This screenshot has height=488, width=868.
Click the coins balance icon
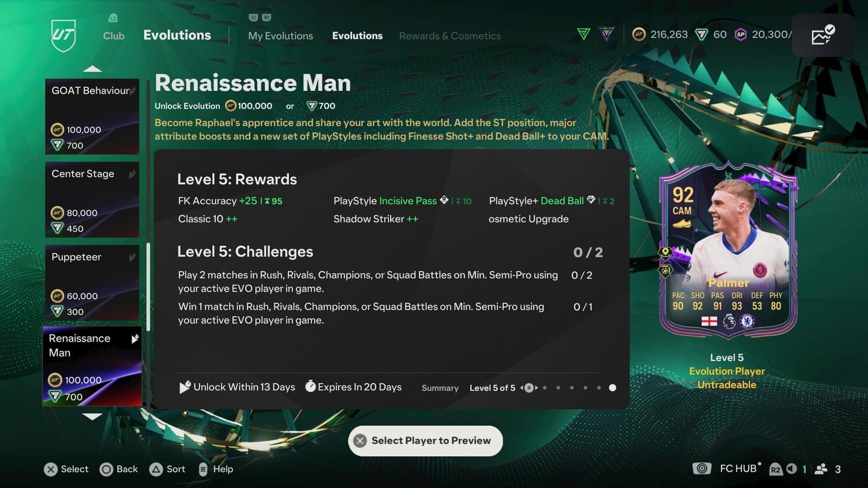639,34
